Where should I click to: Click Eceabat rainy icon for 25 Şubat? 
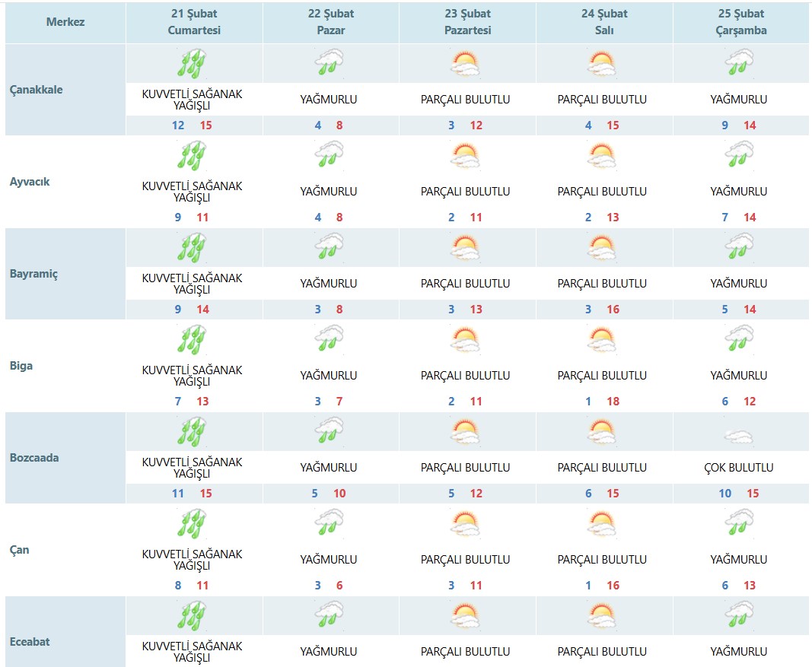pyautogui.click(x=738, y=616)
